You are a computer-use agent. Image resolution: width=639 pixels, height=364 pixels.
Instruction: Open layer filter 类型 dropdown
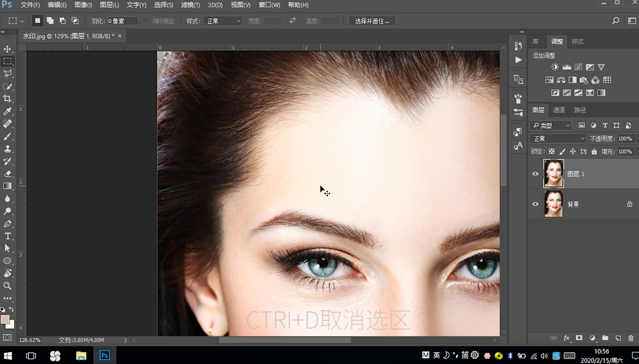(551, 125)
